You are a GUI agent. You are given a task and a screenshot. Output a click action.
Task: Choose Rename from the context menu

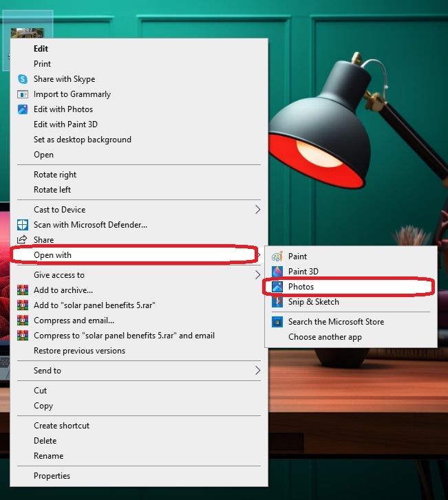pyautogui.click(x=139, y=456)
